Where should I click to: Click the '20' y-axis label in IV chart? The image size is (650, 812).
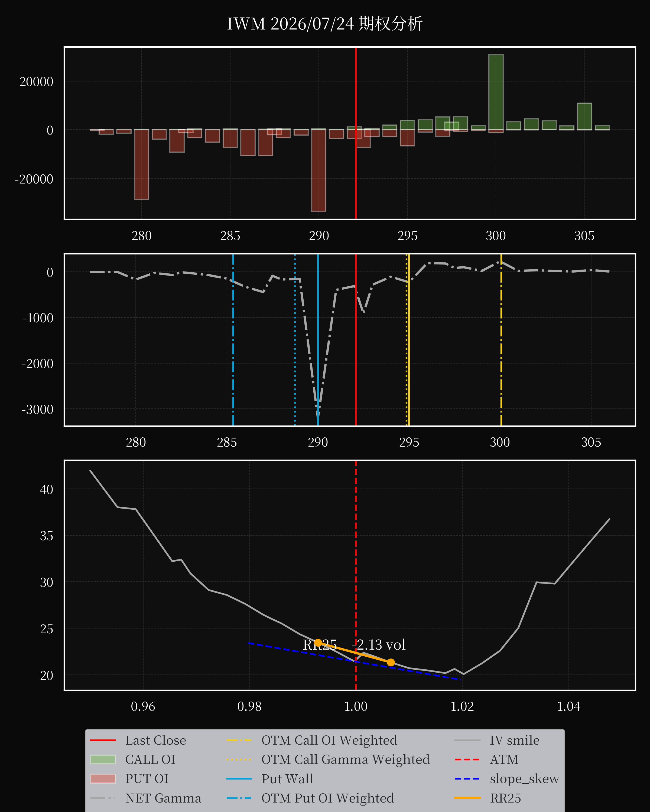tap(47, 676)
